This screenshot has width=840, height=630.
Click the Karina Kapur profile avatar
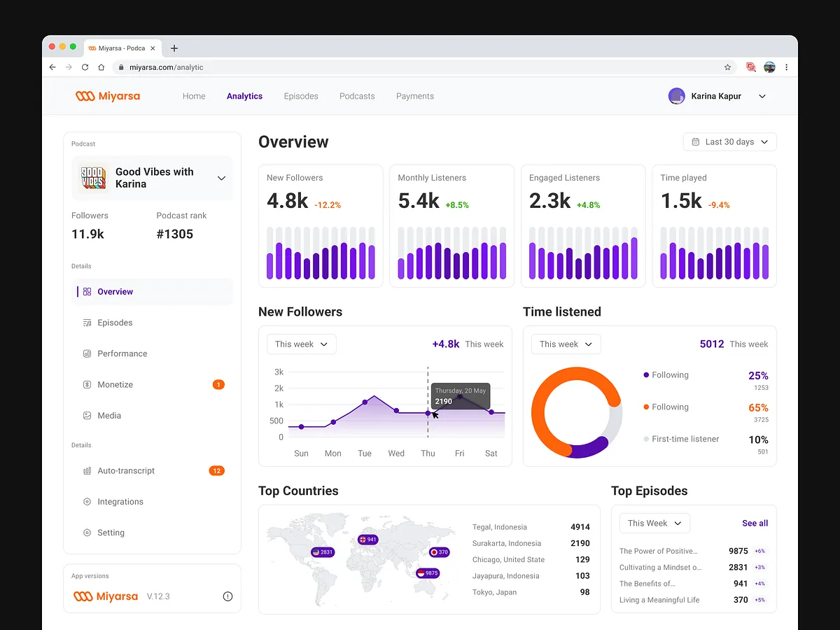pos(676,96)
